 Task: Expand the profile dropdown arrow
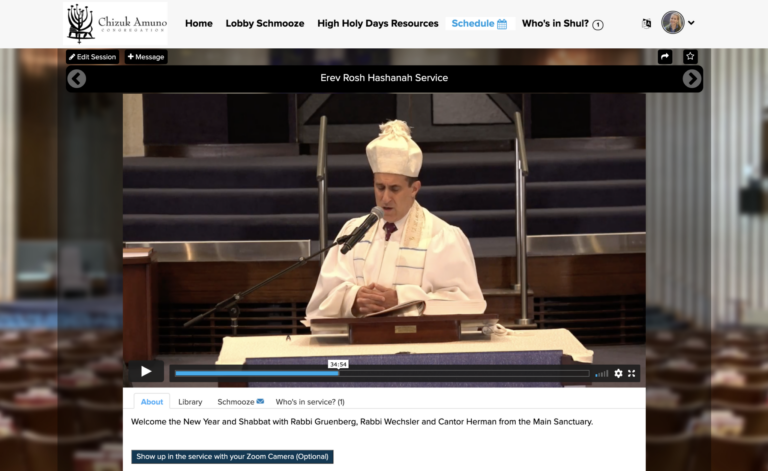point(691,23)
